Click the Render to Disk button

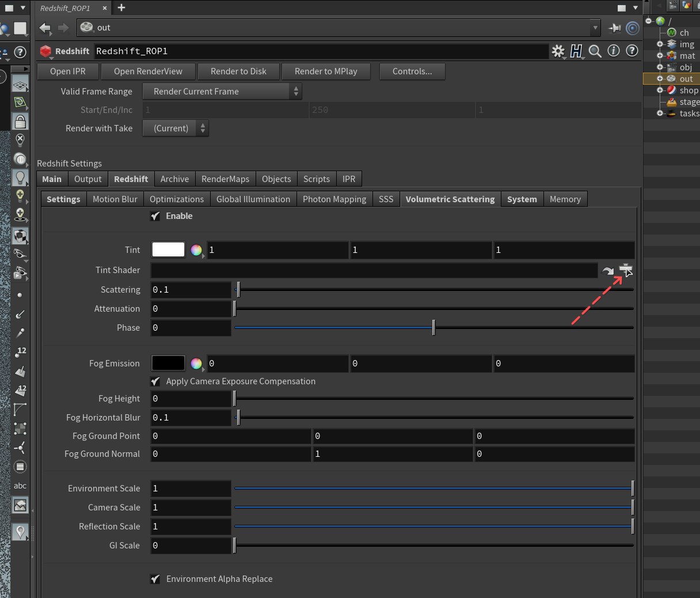(x=238, y=71)
